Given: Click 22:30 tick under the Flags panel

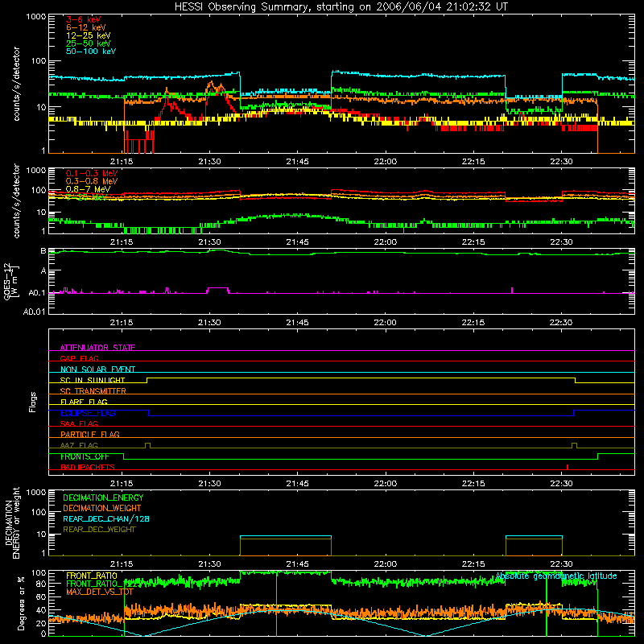Looking at the screenshot, I should point(561,483).
